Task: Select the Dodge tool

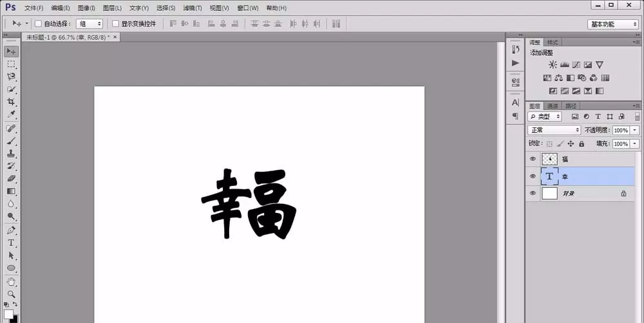Action: click(x=11, y=216)
